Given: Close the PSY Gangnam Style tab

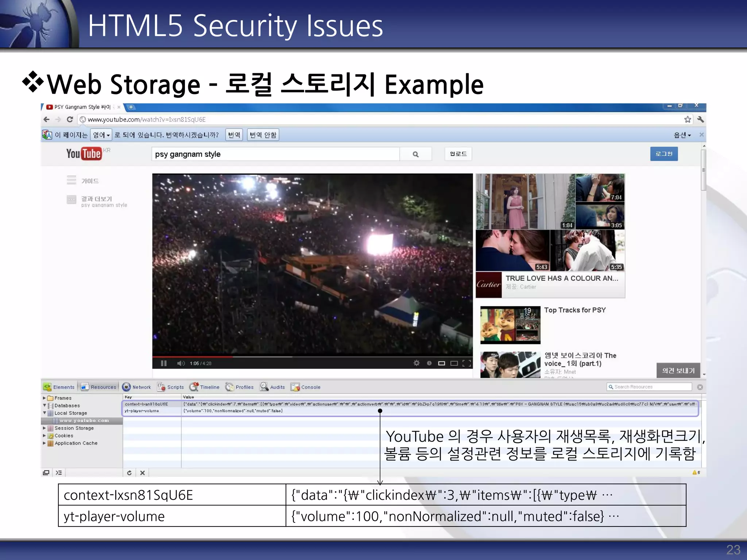Looking at the screenshot, I should click(119, 107).
